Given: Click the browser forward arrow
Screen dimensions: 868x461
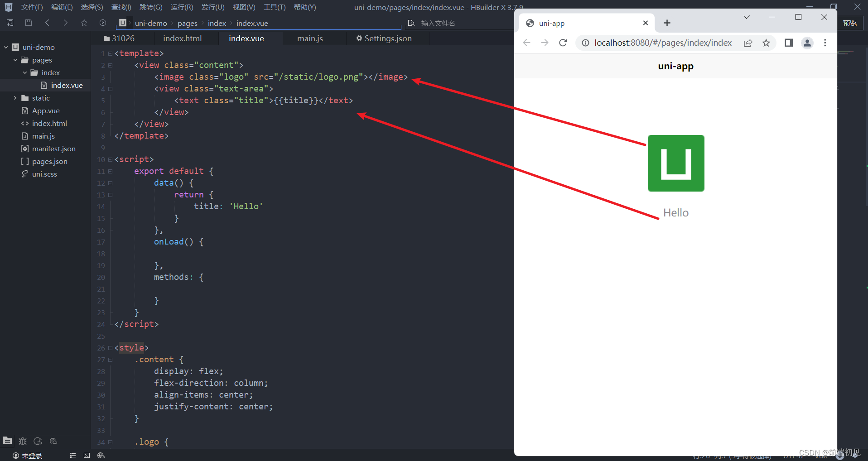Looking at the screenshot, I should pos(545,43).
